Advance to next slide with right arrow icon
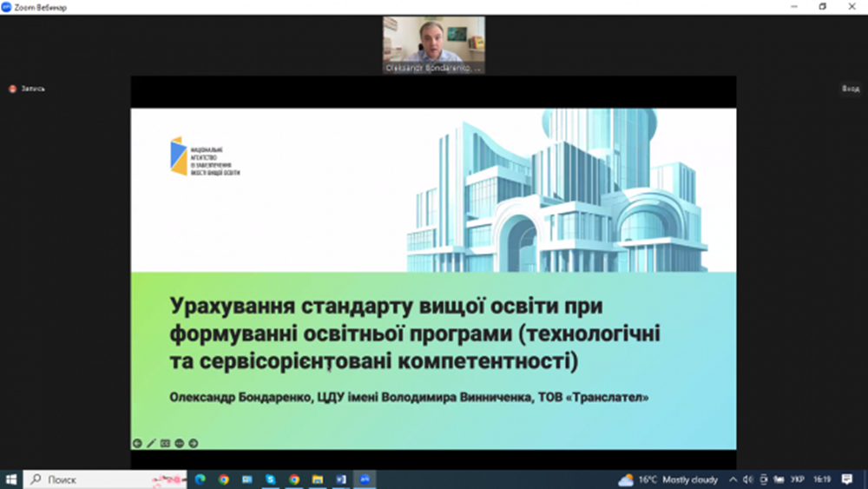The image size is (868, 489). (194, 443)
